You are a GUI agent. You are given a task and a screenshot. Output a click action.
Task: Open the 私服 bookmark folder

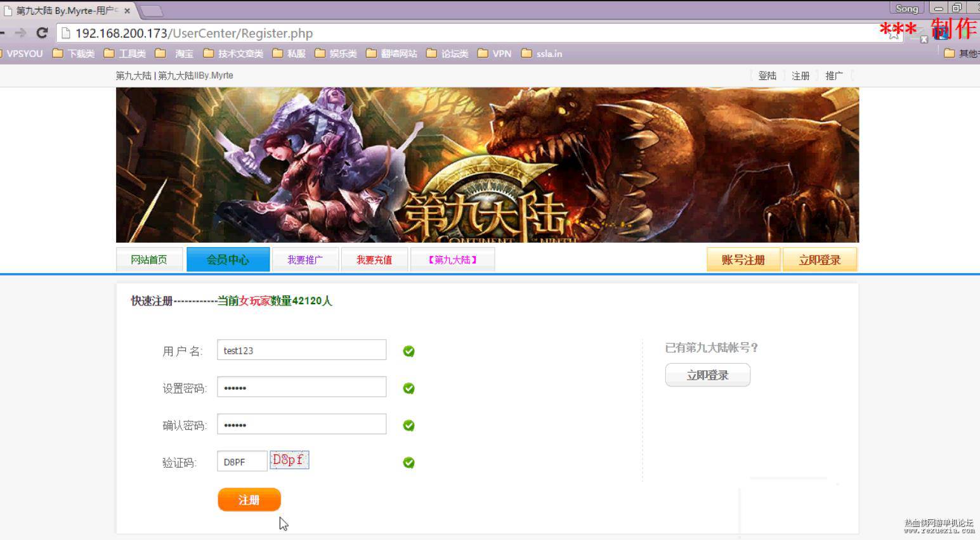(x=289, y=54)
